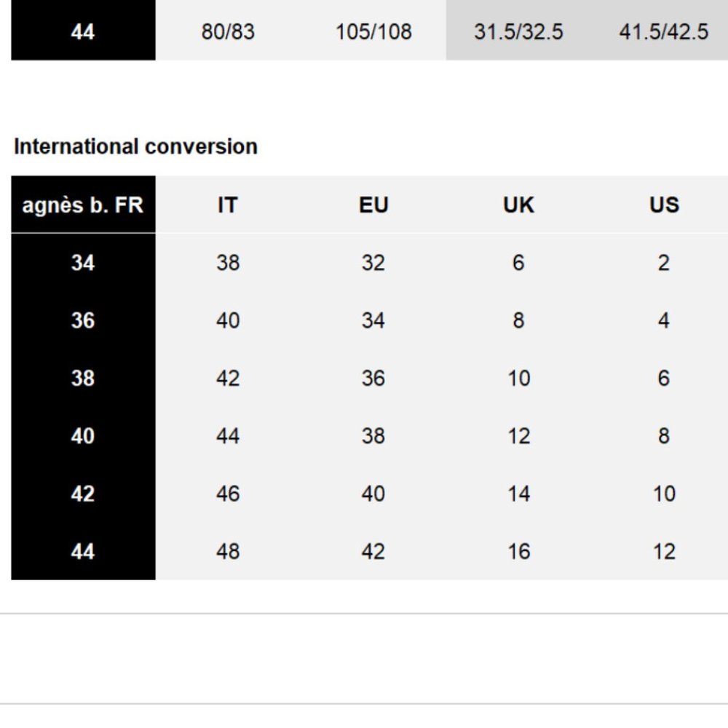Select the 105/108 measurement cell
Screen dimensions: 728x728
(x=373, y=32)
